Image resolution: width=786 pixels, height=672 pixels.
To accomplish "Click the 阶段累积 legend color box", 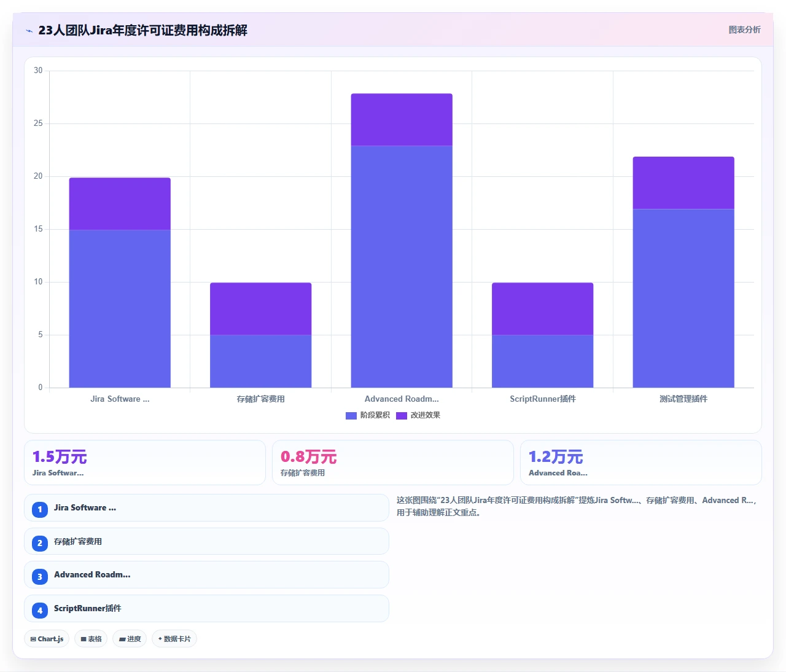I will (351, 416).
